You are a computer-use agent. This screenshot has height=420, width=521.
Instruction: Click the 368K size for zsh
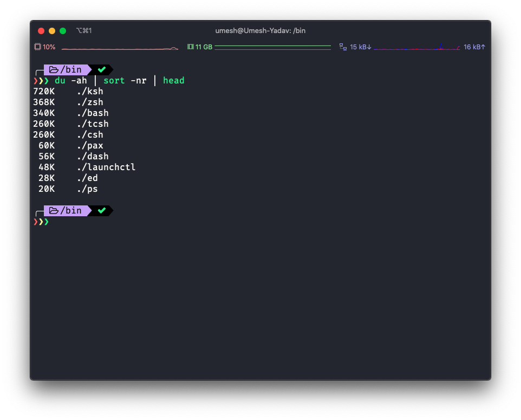click(x=44, y=102)
